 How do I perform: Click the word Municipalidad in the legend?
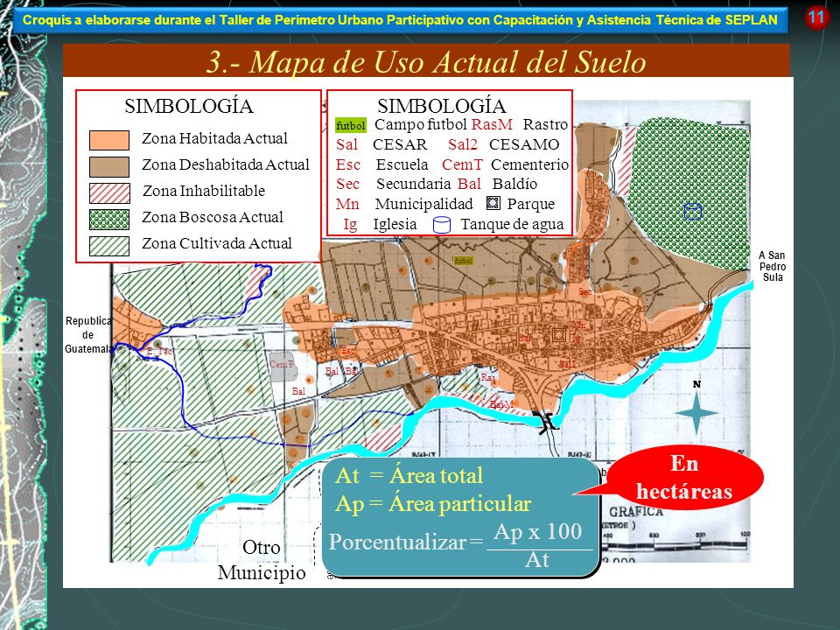pos(423,204)
